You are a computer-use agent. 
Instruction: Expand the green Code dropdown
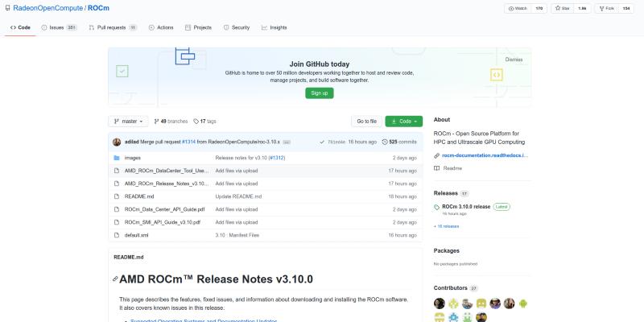403,122
